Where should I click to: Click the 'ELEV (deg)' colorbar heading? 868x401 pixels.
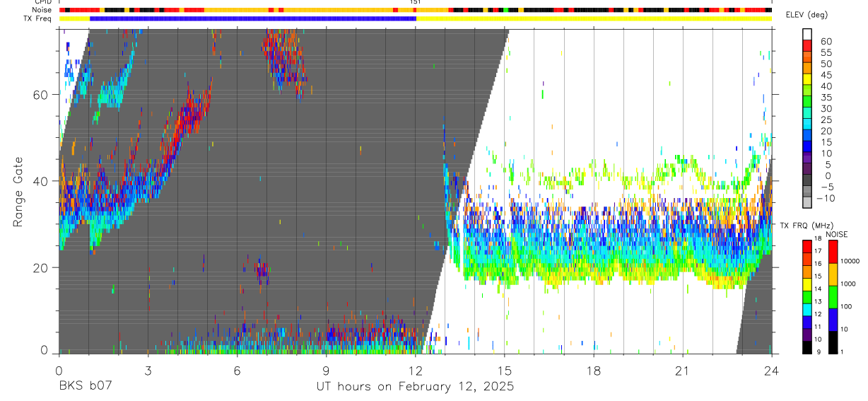(807, 15)
